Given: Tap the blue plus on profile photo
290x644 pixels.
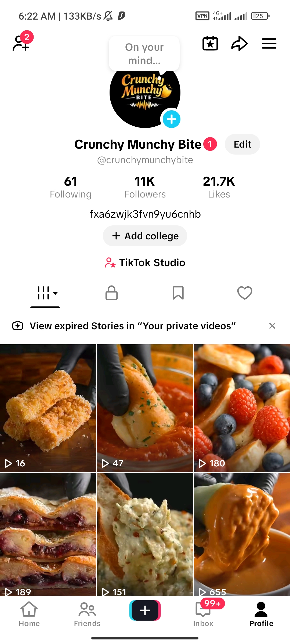Looking at the screenshot, I should (x=171, y=119).
